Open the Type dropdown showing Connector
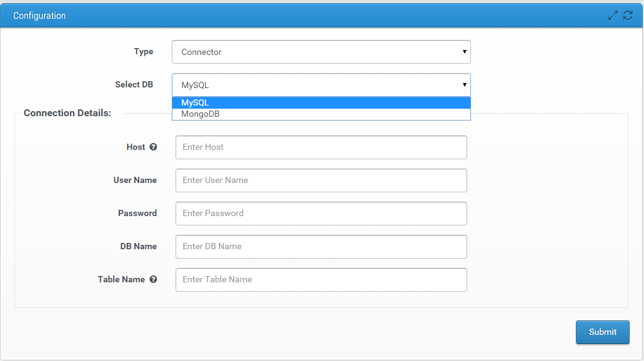The width and height of the screenshot is (644, 361). coord(321,52)
